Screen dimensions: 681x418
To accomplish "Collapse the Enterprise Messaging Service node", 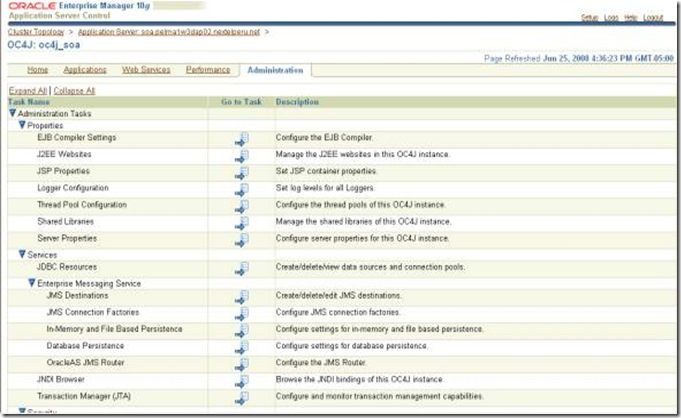I will pos(32,283).
